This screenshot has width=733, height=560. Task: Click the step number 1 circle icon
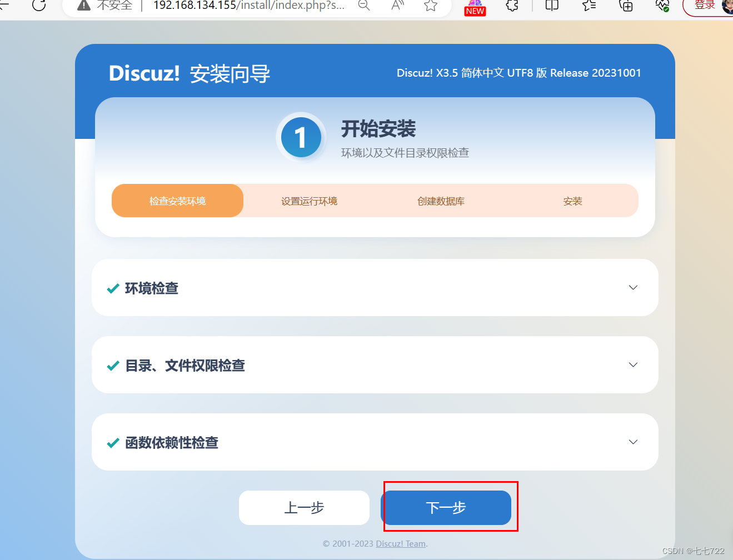click(x=301, y=137)
